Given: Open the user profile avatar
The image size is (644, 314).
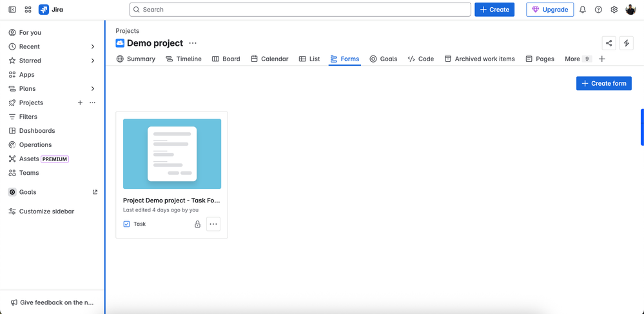Looking at the screenshot, I should [x=630, y=10].
